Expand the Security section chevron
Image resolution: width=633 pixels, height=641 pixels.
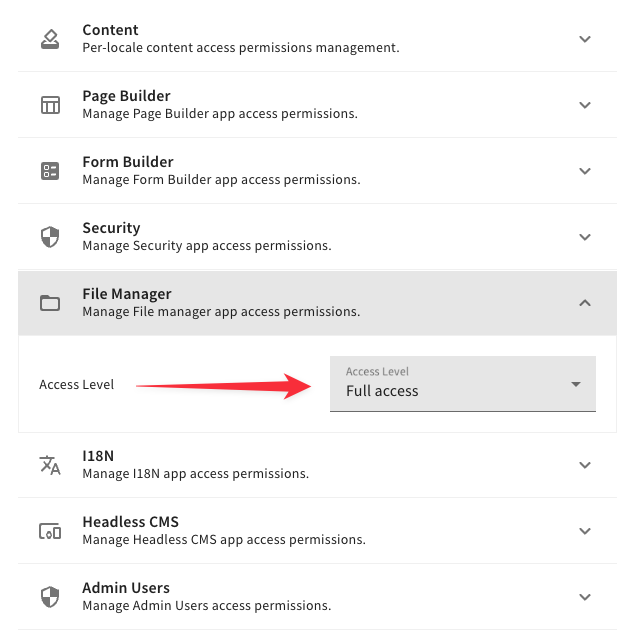(x=585, y=237)
